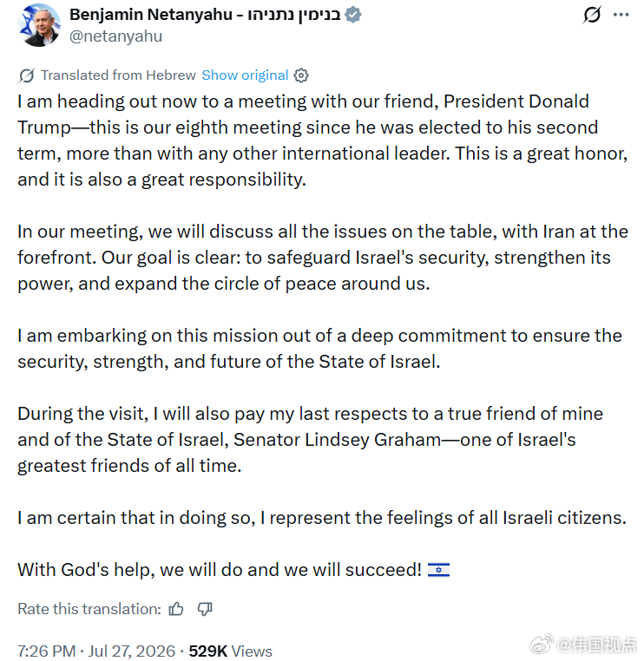Click the 529K Views count

point(230,651)
